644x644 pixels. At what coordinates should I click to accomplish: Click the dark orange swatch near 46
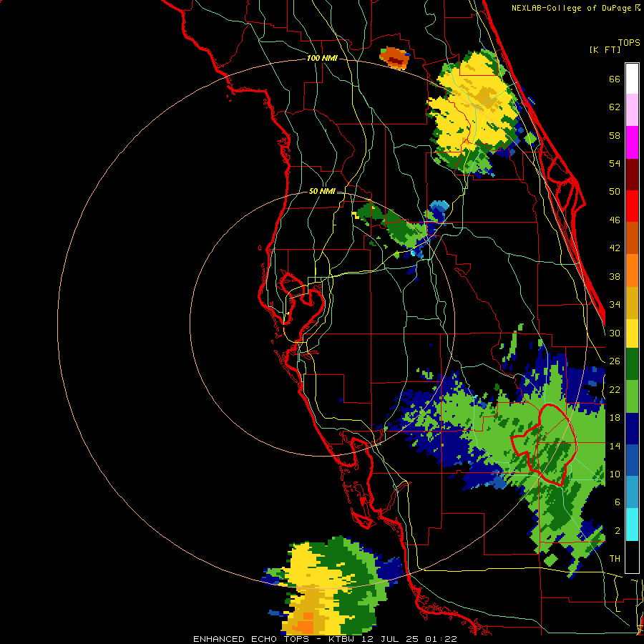[632, 238]
